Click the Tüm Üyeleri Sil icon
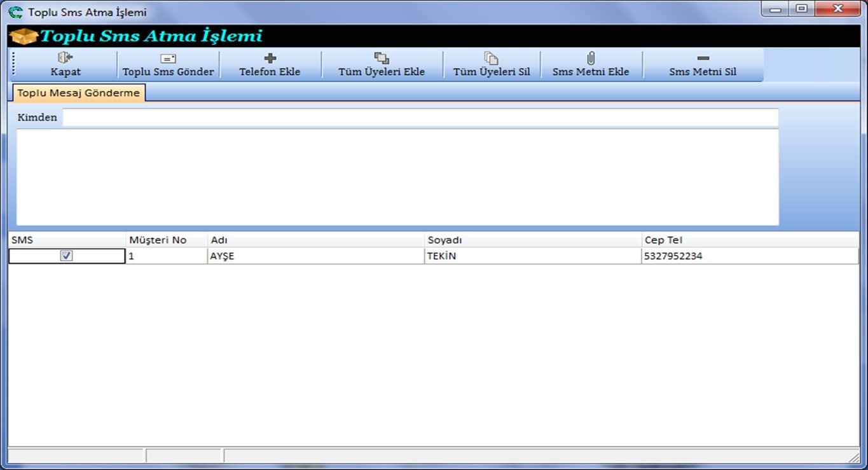 click(491, 58)
